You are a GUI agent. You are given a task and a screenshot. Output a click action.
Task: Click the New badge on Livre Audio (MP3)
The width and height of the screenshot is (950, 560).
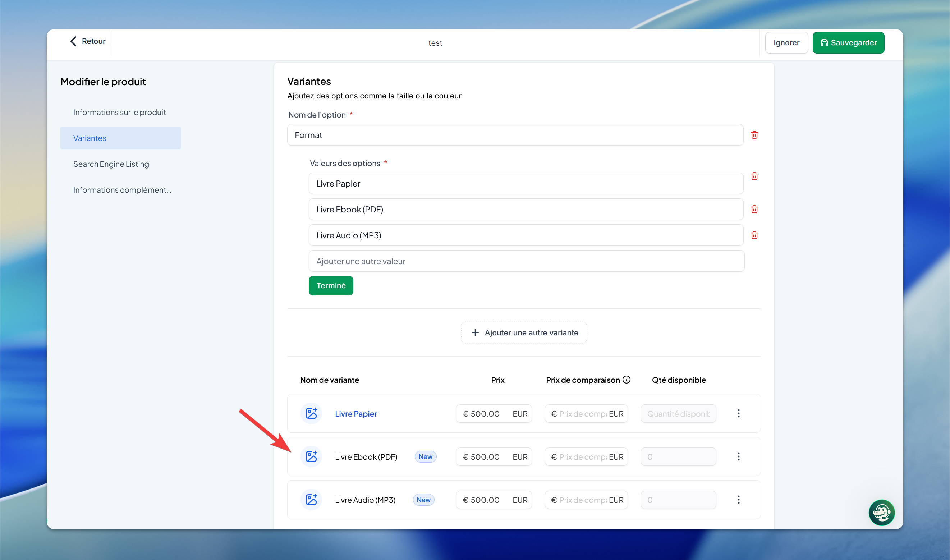(x=423, y=500)
